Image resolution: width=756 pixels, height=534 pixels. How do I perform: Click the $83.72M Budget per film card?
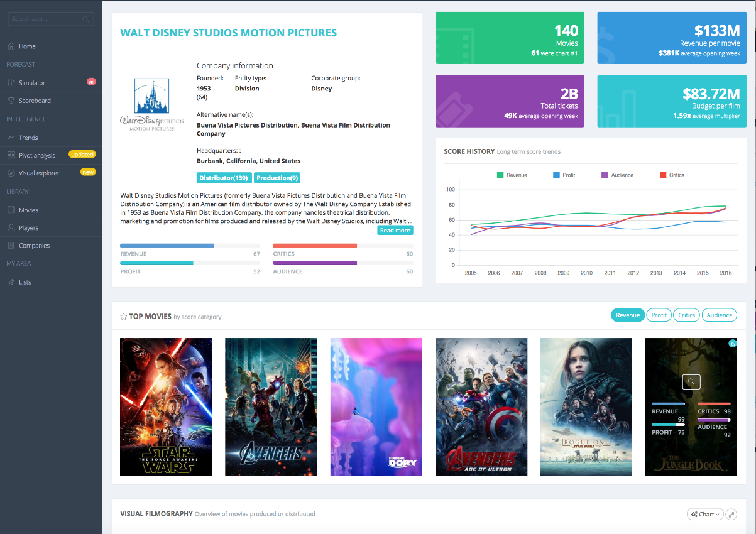[x=672, y=101]
